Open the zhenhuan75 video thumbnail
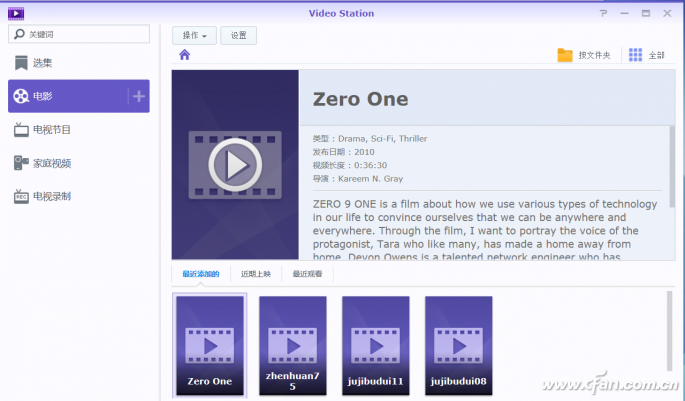 293,345
